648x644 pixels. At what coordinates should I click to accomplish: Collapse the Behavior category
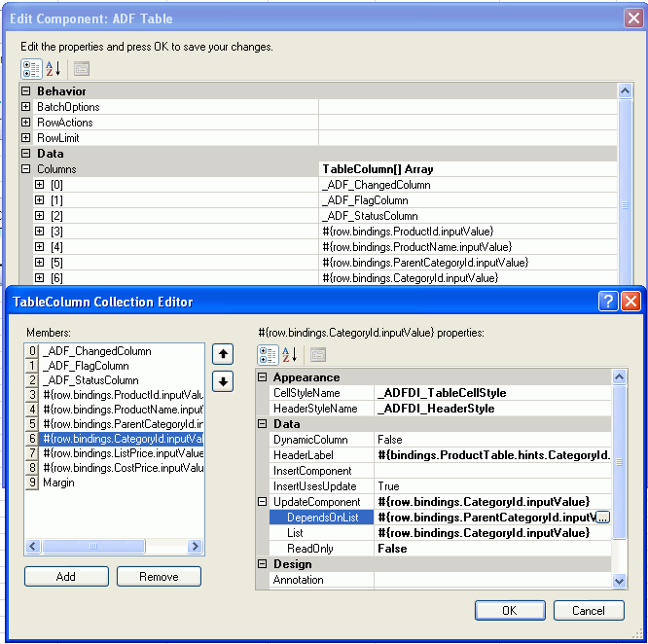pyautogui.click(x=25, y=90)
